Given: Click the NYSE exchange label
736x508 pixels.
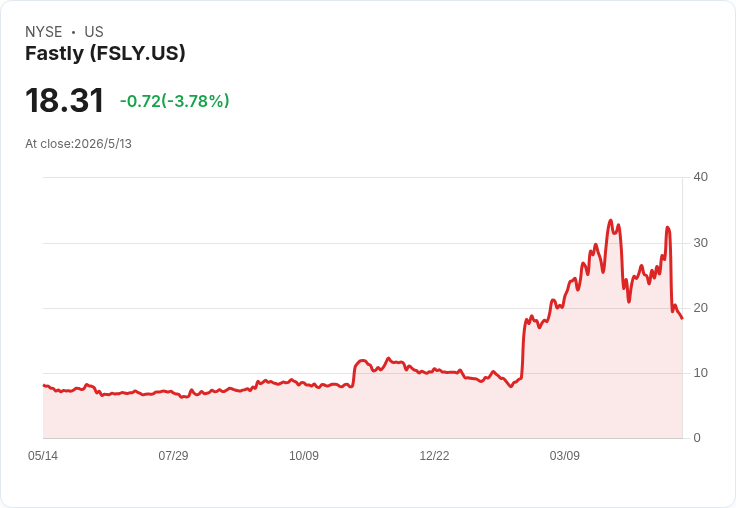Looking at the screenshot, I should [x=44, y=32].
